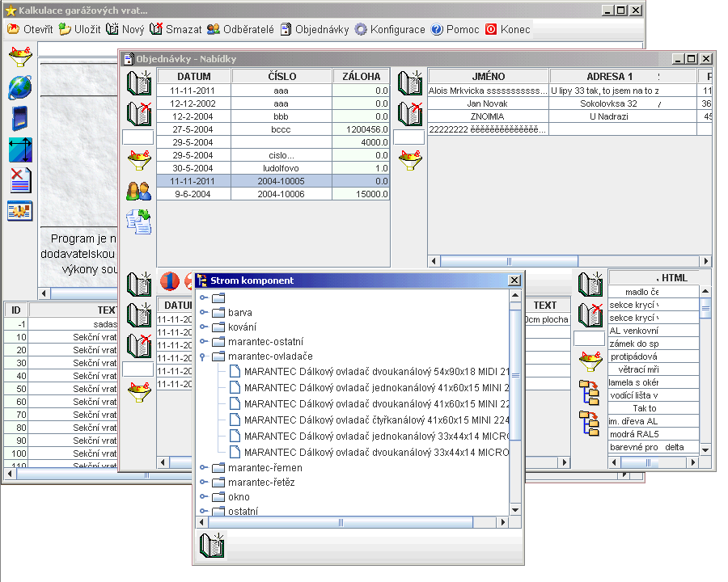This screenshot has height=582, width=728.
Task: Click the funnel filter icon in main window sidebar
Action: [x=20, y=57]
